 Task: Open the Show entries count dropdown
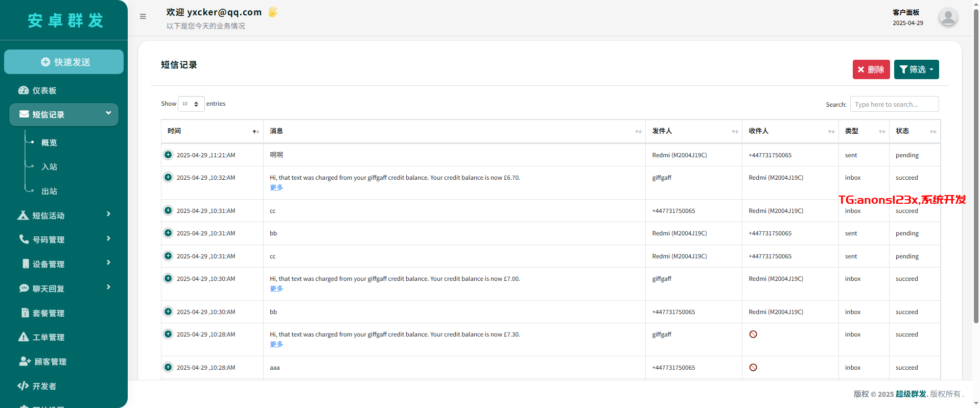pos(191,104)
